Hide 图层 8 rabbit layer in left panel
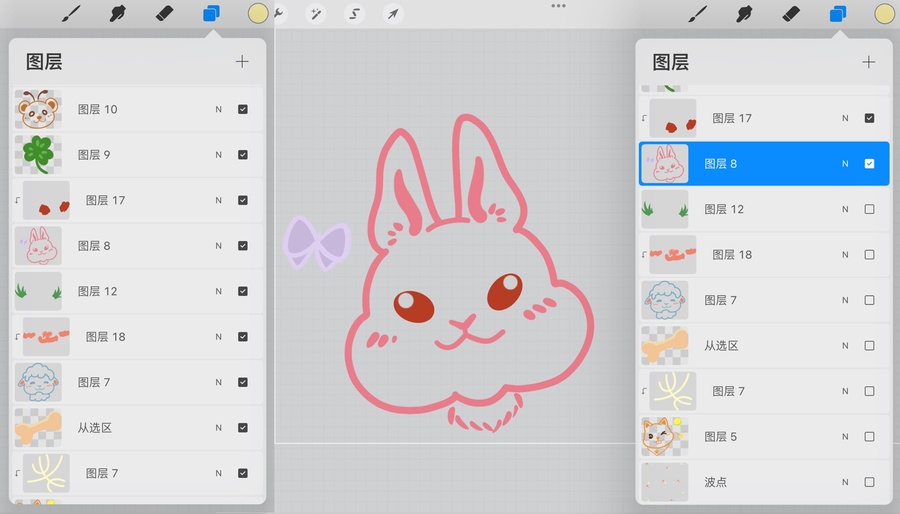The width and height of the screenshot is (900, 514). (243, 246)
